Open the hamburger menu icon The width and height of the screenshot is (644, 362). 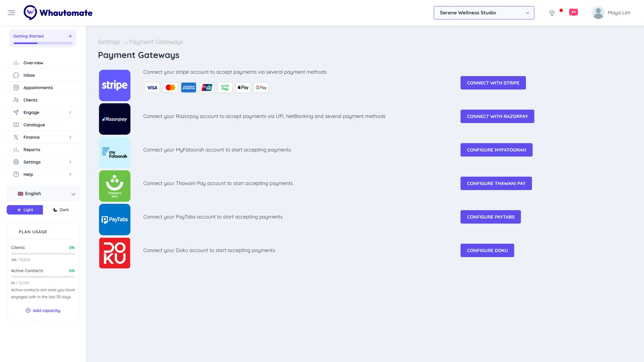[11, 13]
